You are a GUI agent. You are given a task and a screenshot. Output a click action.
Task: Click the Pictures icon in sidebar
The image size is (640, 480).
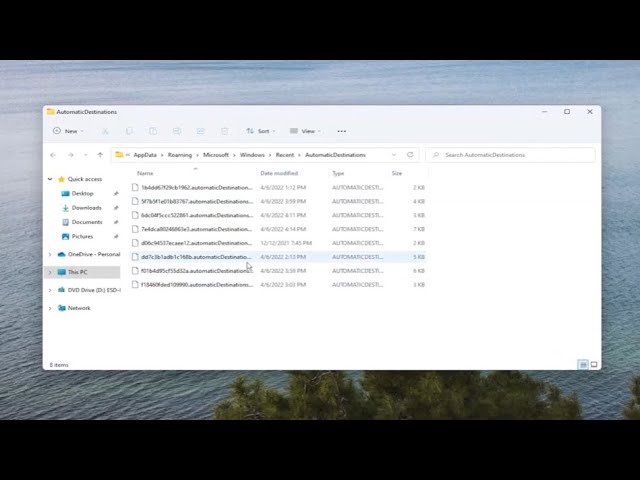65,236
